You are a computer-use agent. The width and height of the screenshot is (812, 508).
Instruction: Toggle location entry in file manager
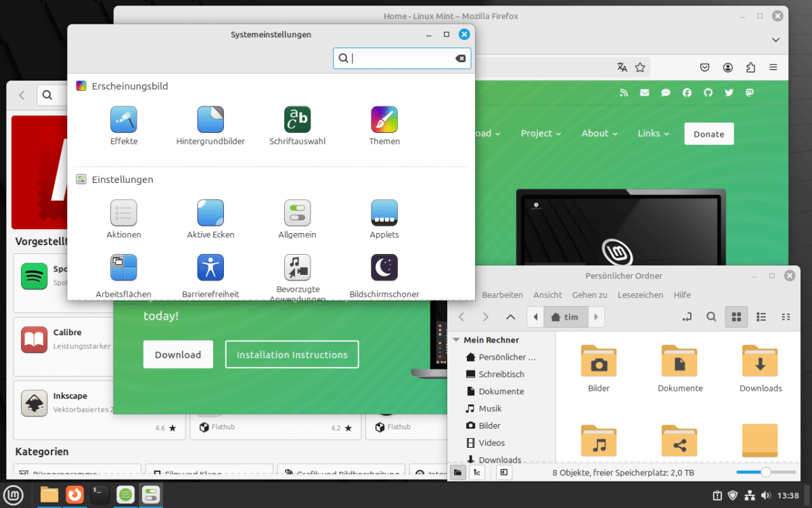point(687,316)
